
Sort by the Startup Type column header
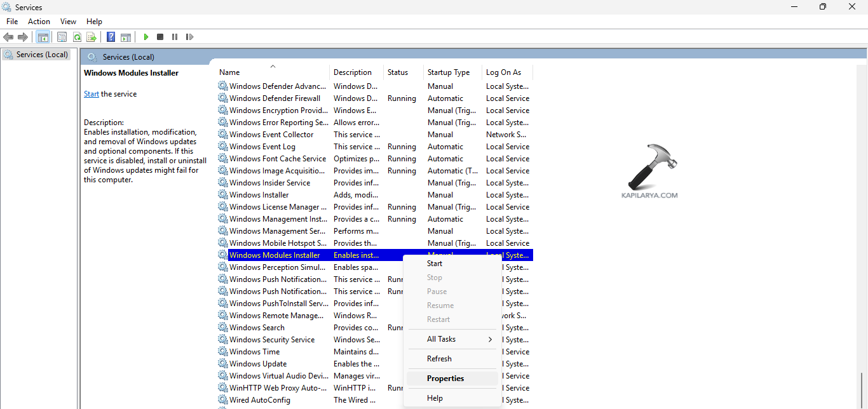coord(449,72)
